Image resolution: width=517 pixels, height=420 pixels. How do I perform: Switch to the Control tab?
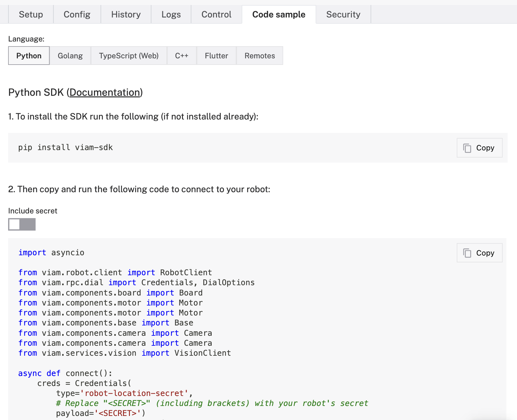tap(216, 14)
